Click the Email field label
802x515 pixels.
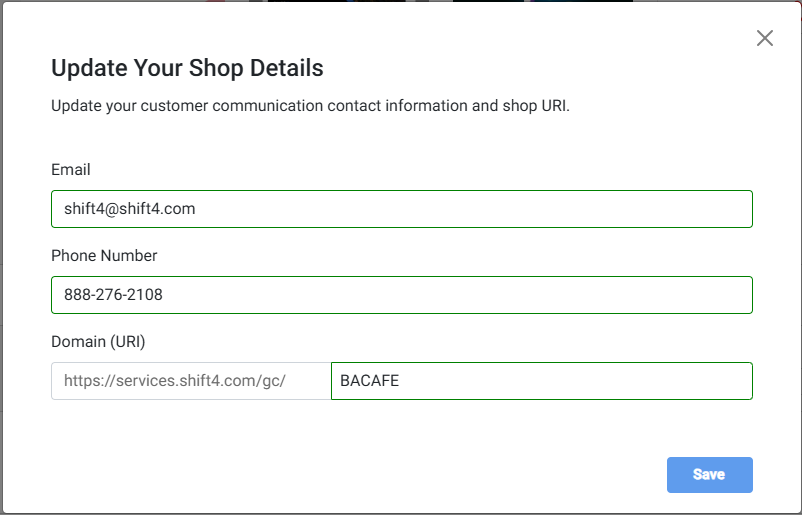coord(71,170)
